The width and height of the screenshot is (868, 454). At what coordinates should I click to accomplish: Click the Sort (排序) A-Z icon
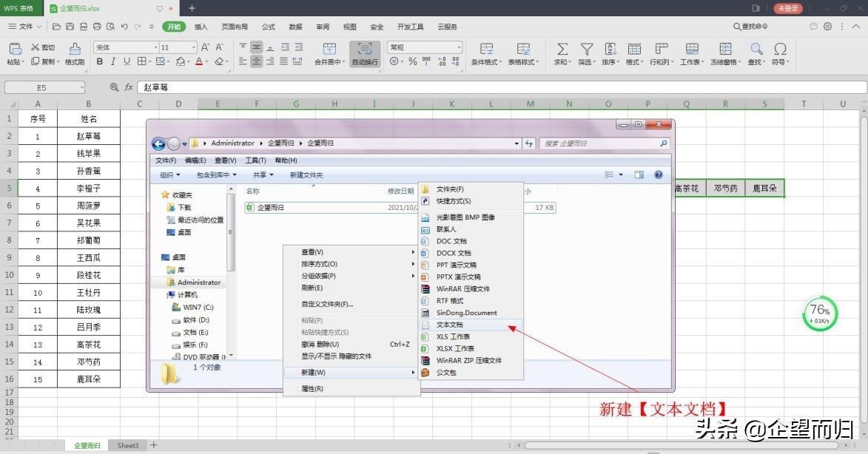[610, 49]
